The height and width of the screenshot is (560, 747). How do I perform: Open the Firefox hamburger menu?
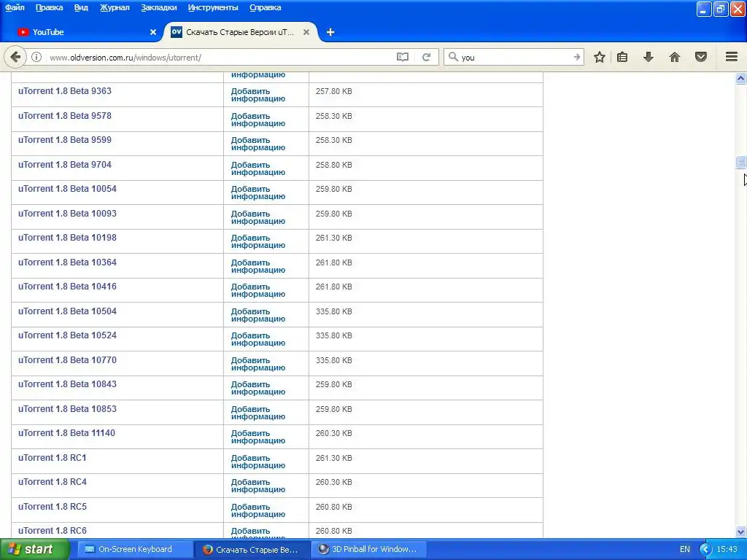(732, 57)
